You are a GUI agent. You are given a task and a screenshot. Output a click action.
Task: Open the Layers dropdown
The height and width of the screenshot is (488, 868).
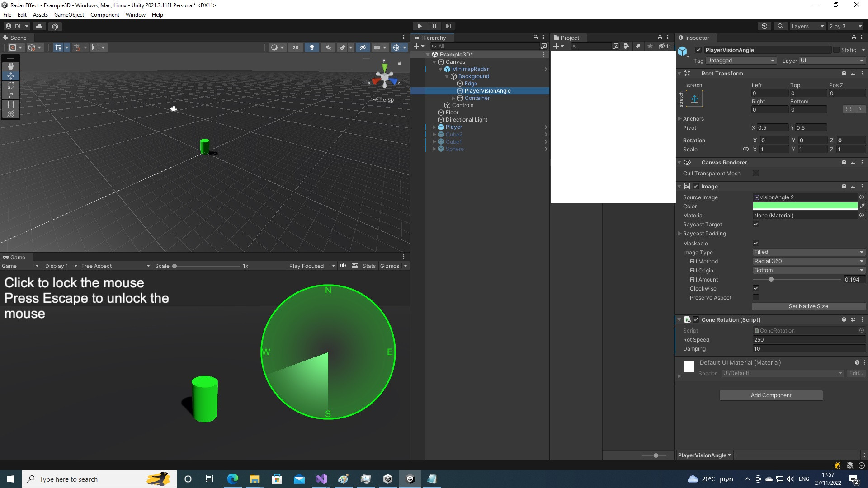tap(807, 26)
